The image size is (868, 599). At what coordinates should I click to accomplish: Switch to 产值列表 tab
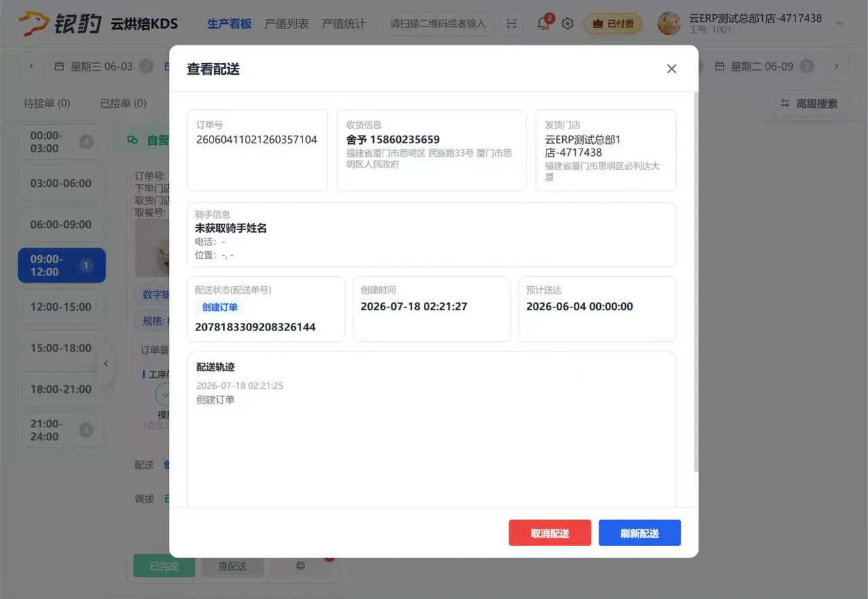tap(286, 24)
